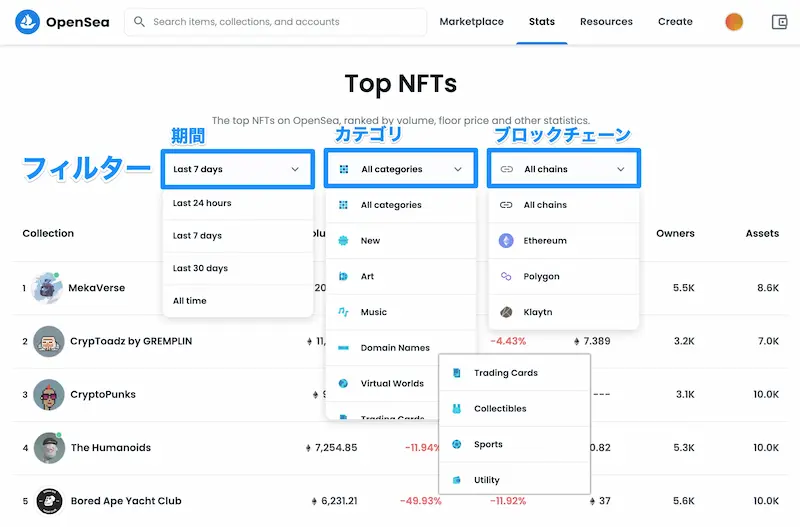Screen dimensions: 800x527
Task: Open The Humanoids collection avatar
Action: point(49,448)
